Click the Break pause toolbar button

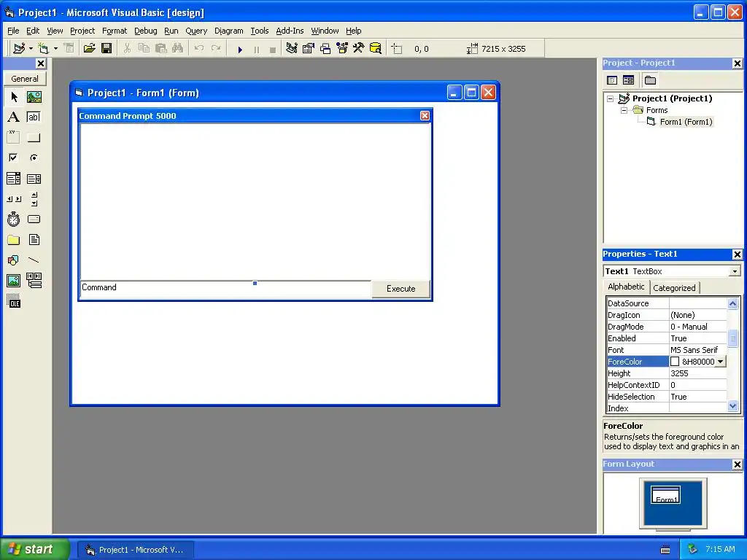point(257,49)
